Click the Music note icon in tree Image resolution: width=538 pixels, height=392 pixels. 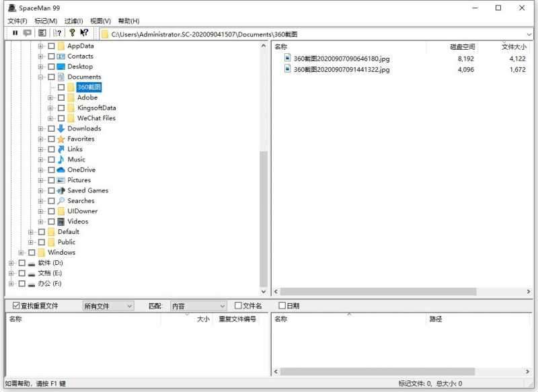[61, 159]
